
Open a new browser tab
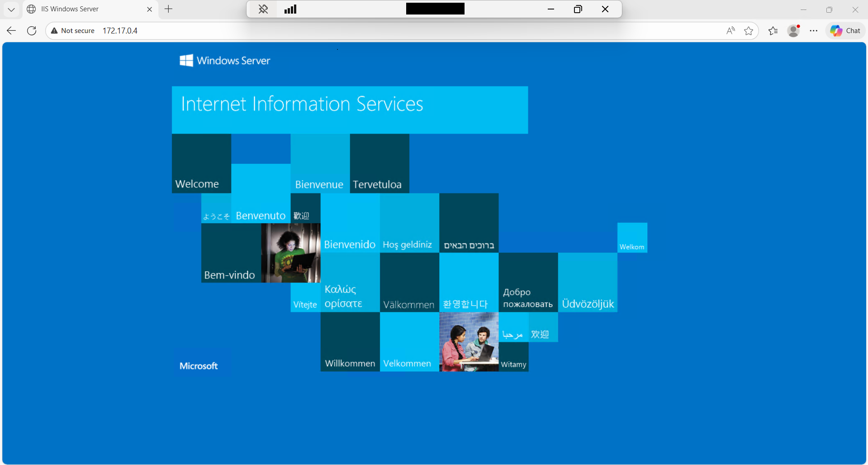coord(169,9)
